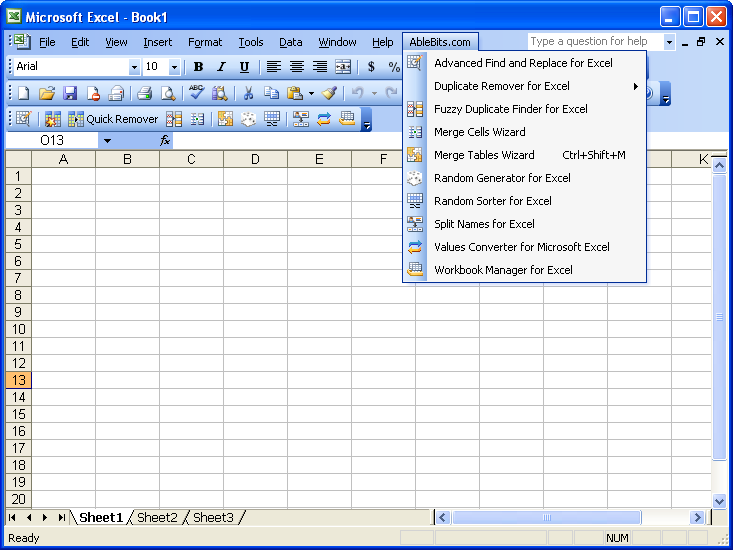Open undo history dropdown arrow
Image resolution: width=733 pixels, height=550 pixels.
point(374,93)
